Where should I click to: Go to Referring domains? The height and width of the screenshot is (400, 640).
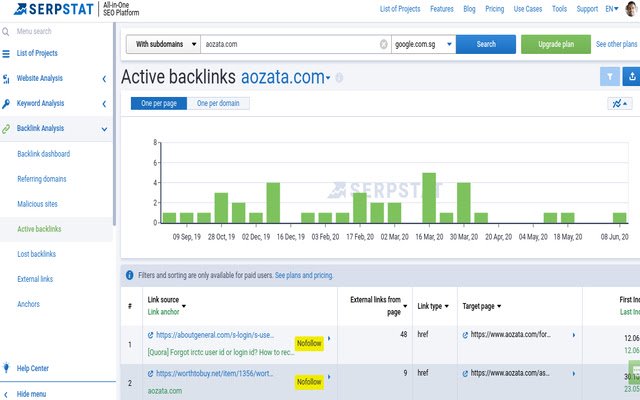[x=42, y=179]
